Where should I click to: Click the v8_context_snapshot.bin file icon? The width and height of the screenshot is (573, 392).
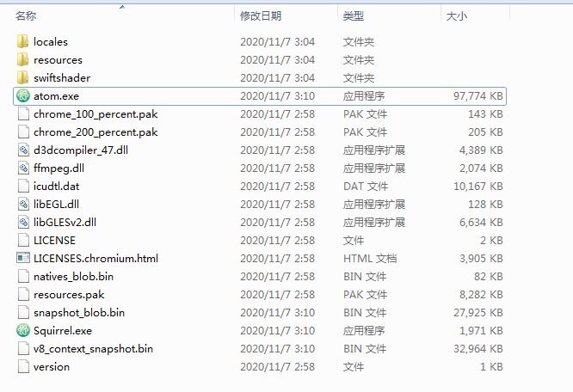pos(23,349)
